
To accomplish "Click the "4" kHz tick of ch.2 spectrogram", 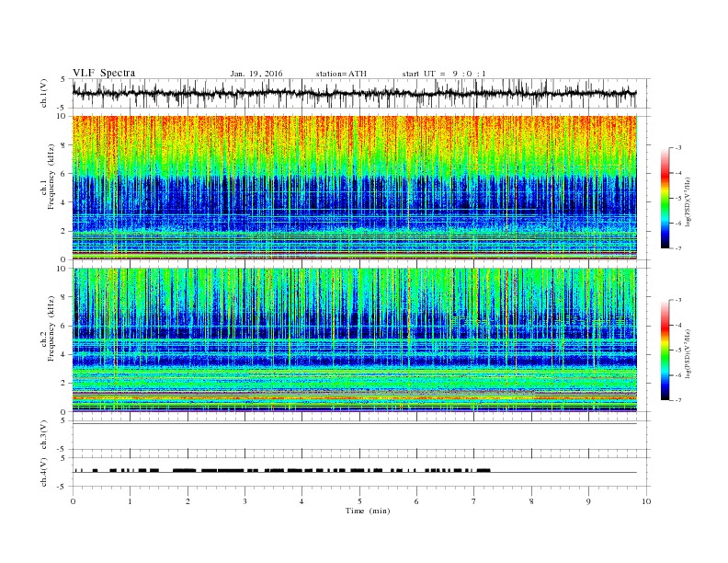I will [x=63, y=354].
